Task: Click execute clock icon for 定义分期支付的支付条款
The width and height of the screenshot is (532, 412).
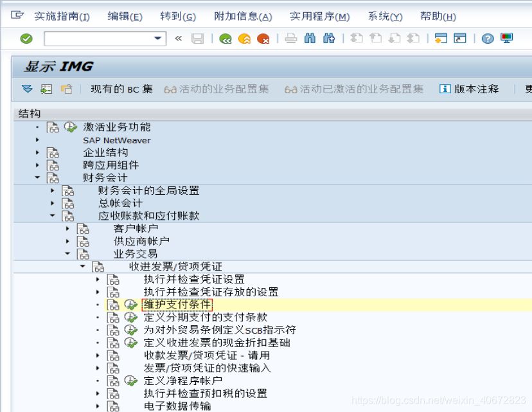Action: (x=130, y=318)
